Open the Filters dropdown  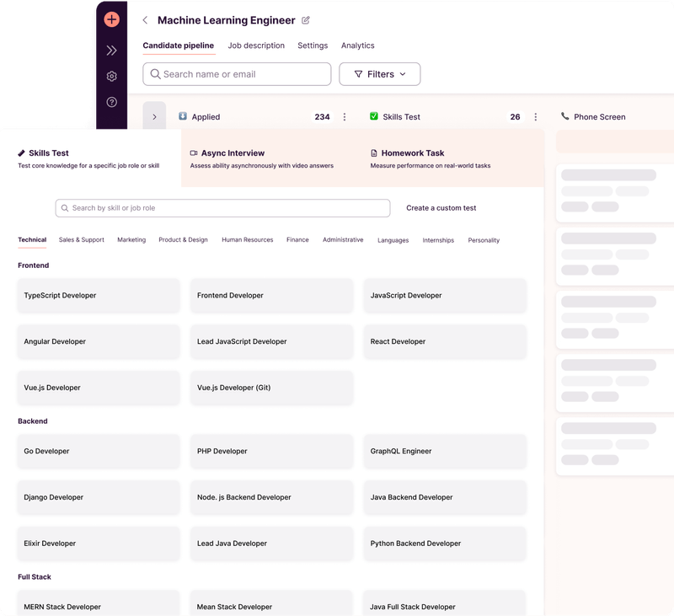click(x=379, y=74)
